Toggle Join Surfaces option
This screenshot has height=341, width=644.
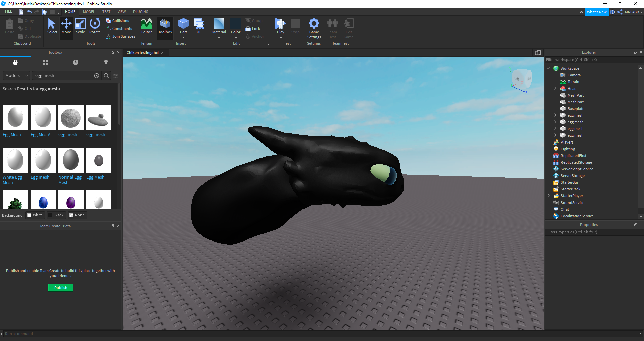(121, 36)
